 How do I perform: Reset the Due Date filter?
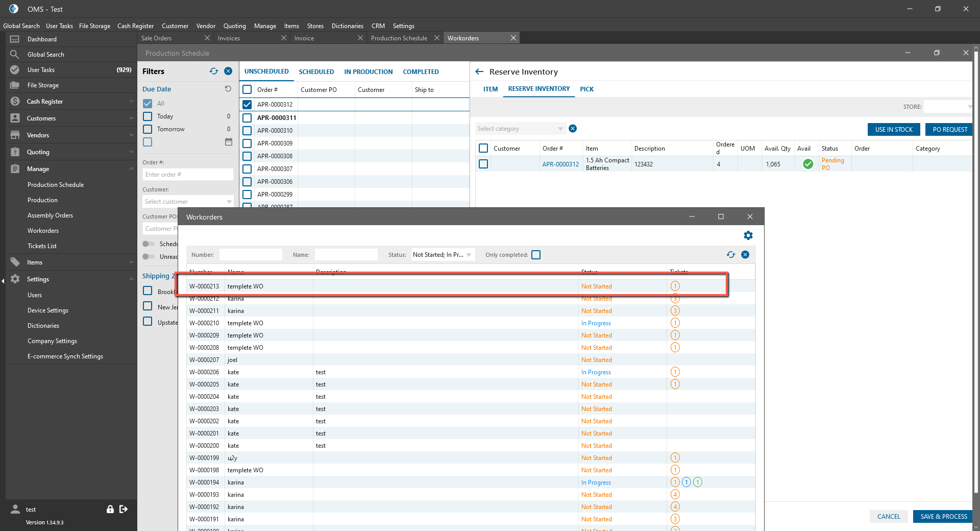[x=228, y=89]
